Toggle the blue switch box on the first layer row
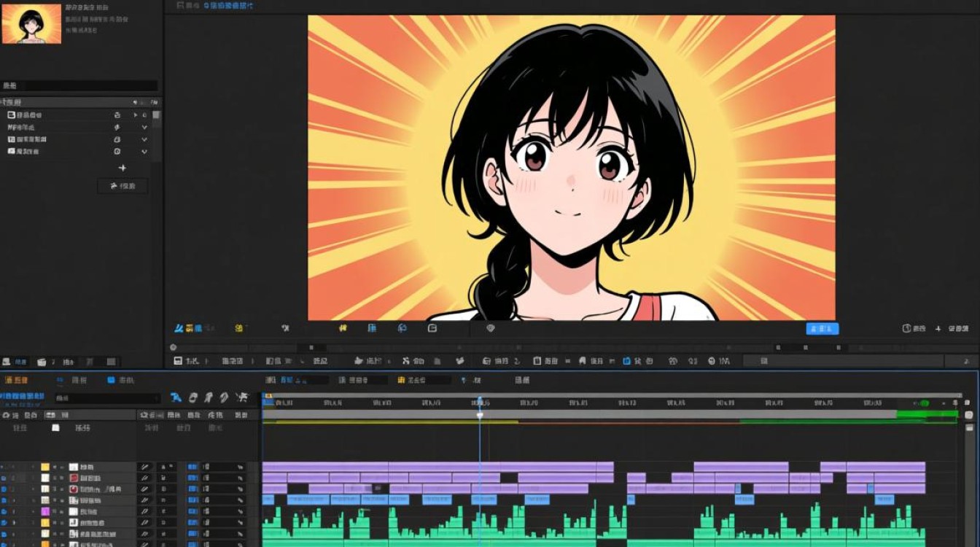The image size is (980, 547). 192,467
